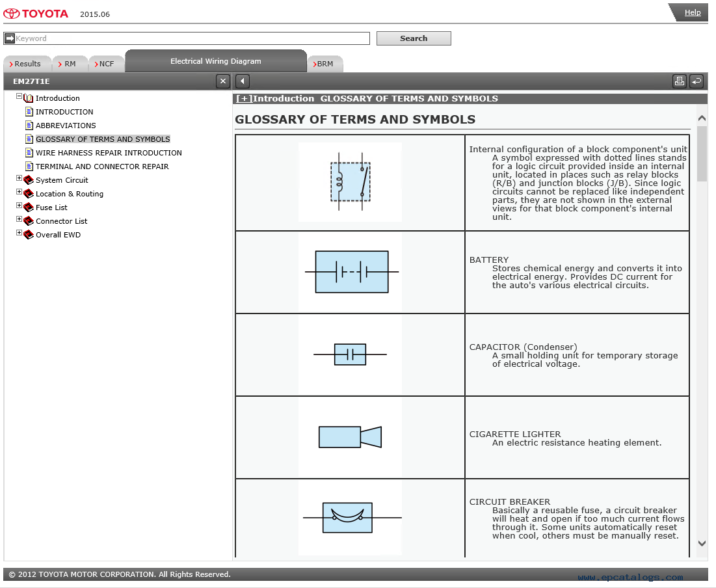Collapse the Introduction tree node
This screenshot has height=588, width=716.
[19, 96]
